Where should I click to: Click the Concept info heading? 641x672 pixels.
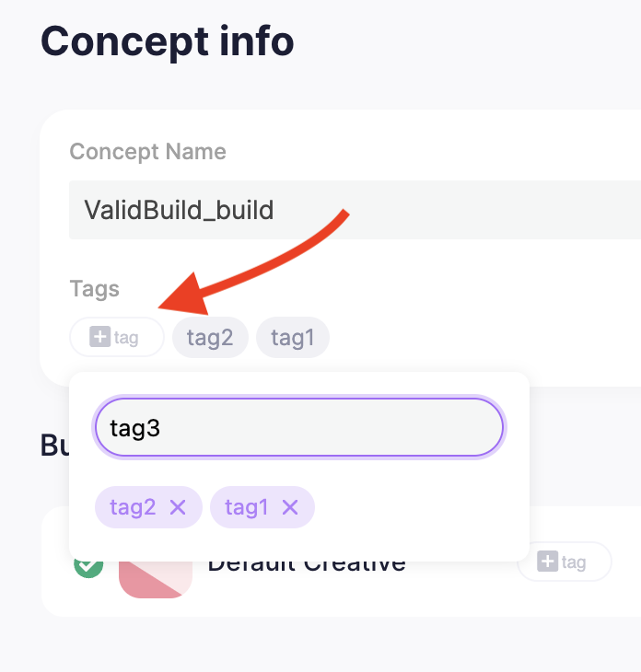tap(168, 41)
